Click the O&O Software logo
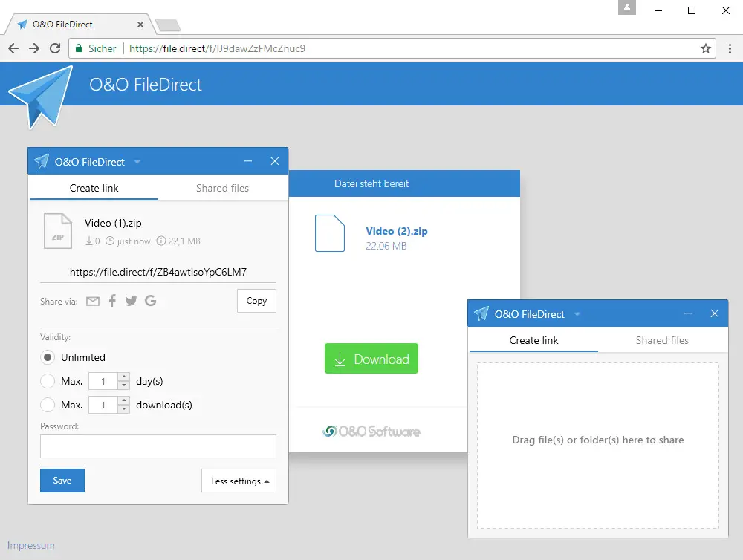This screenshot has width=743, height=560. [371, 431]
